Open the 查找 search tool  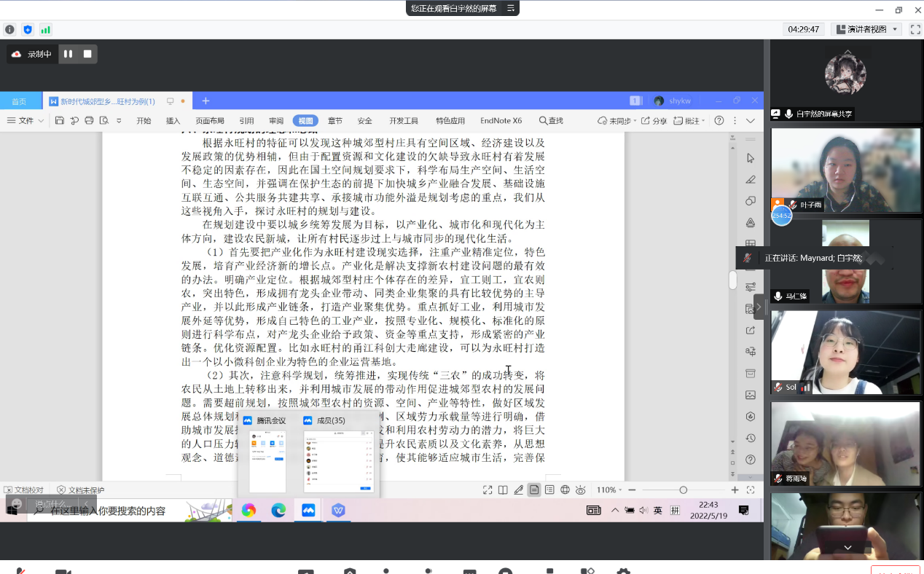point(551,121)
